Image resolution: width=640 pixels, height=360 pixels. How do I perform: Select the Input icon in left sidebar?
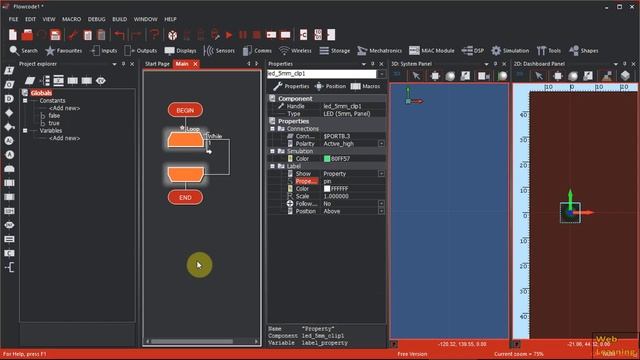[x=9, y=71]
